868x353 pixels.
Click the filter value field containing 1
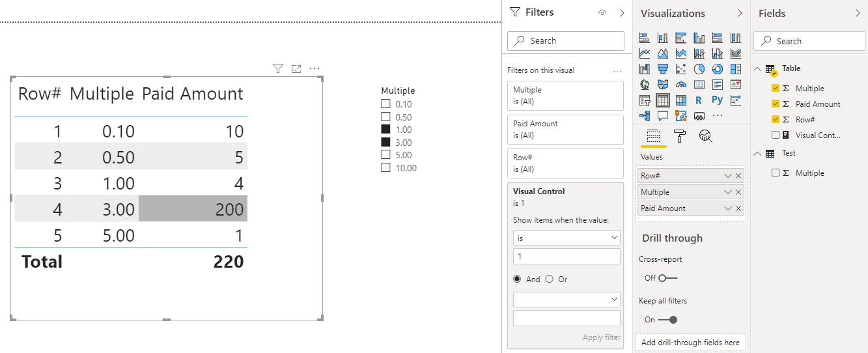pos(567,257)
